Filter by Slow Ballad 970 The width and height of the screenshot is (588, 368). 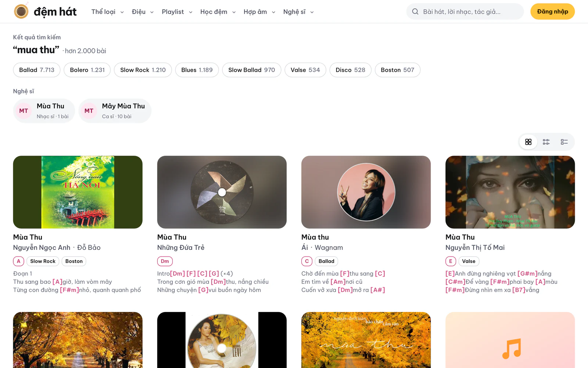(252, 70)
